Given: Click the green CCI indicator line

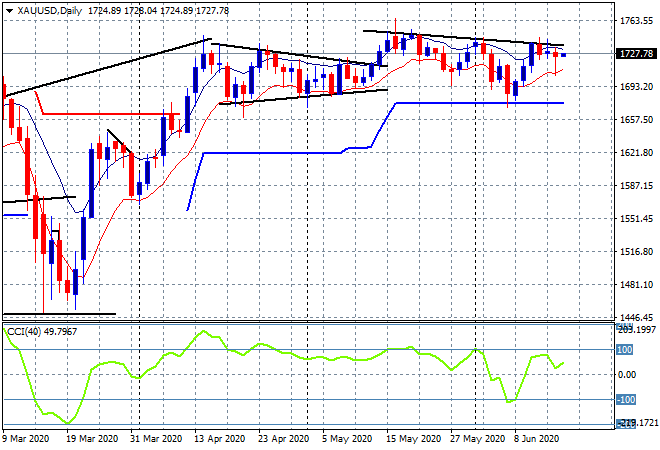Looking at the screenshot, I should 284,353.
